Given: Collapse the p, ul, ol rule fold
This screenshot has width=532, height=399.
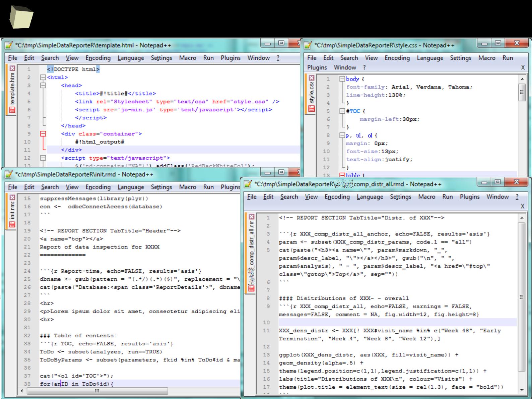Looking at the screenshot, I should (342, 135).
